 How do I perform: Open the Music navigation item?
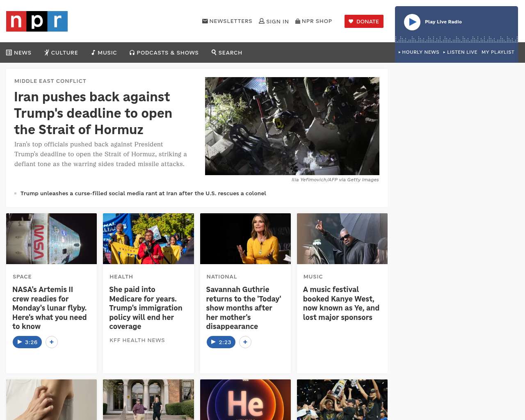(x=104, y=52)
